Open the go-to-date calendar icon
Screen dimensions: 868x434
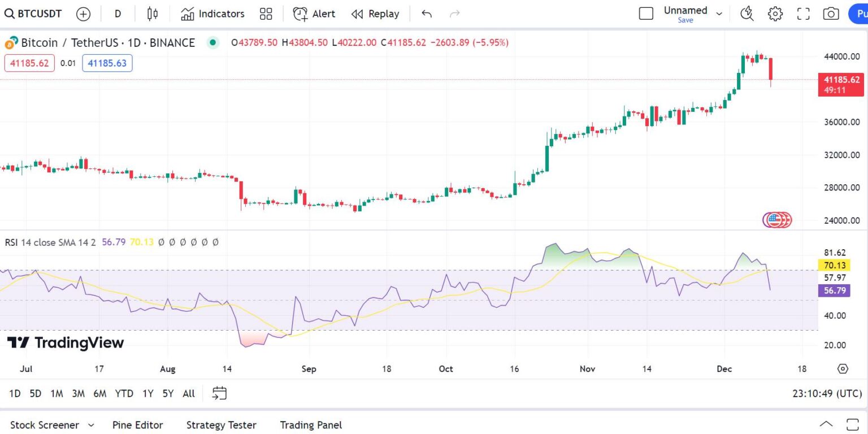219,393
